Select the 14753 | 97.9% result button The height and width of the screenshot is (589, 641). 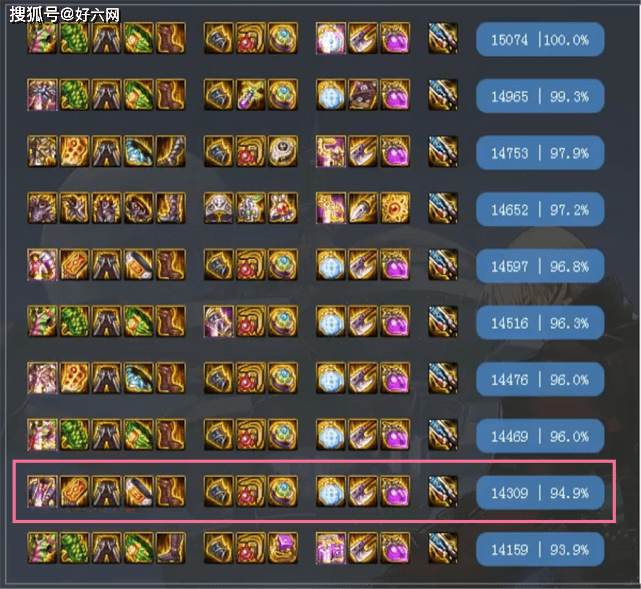[540, 153]
